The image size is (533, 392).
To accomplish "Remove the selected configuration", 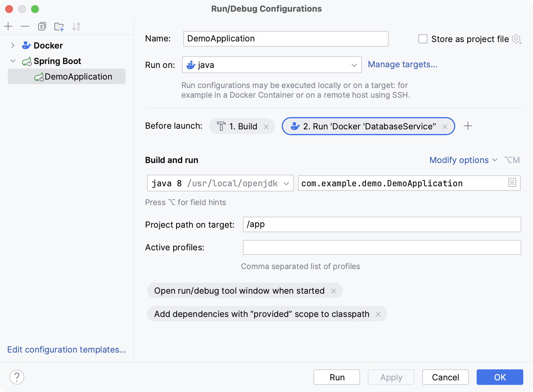I will [25, 27].
